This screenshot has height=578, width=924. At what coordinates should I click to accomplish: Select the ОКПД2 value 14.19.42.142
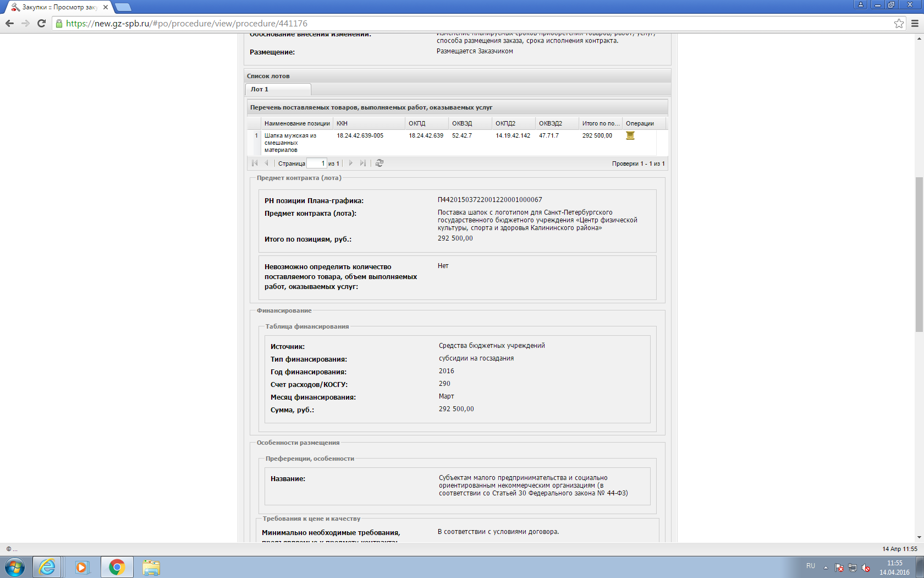point(513,135)
